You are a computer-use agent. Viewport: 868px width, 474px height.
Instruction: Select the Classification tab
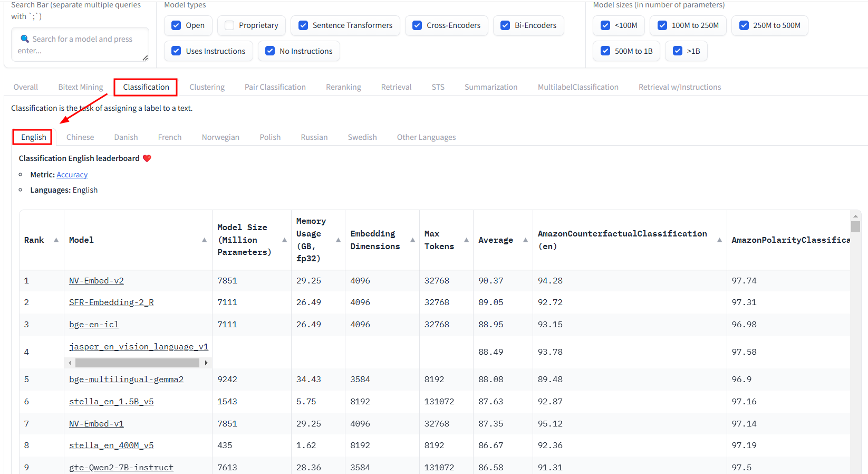point(146,87)
